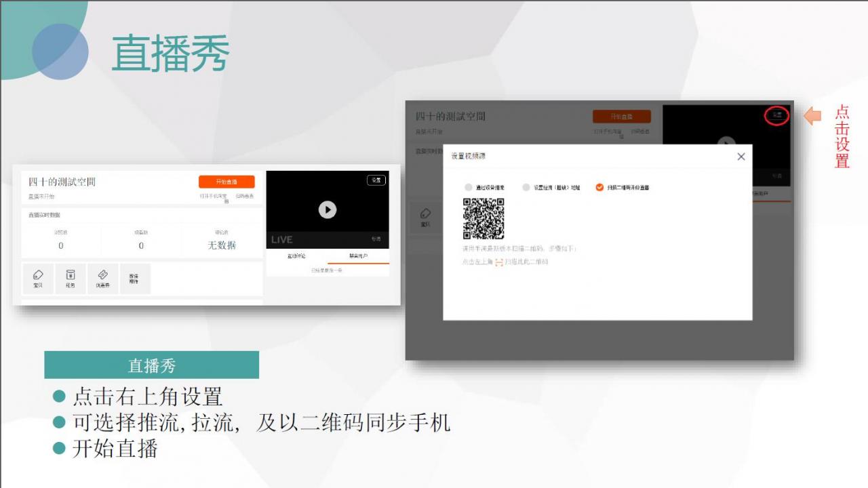868x488 pixels.
Task: Close the 设置视频源 dialog
Action: click(x=741, y=157)
